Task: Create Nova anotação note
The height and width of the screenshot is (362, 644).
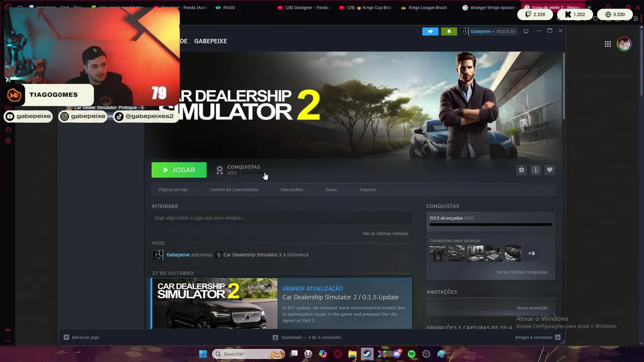Action: 532,308
